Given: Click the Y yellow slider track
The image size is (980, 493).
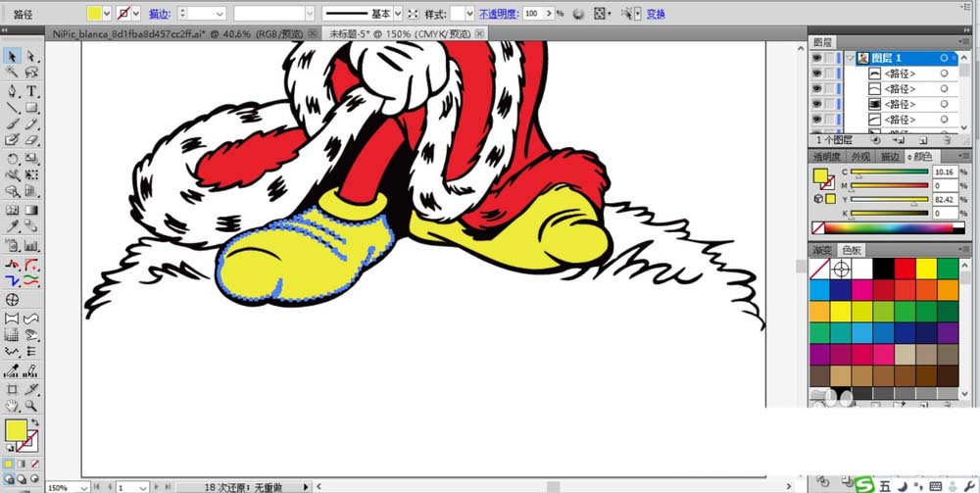Looking at the screenshot, I should tap(890, 199).
